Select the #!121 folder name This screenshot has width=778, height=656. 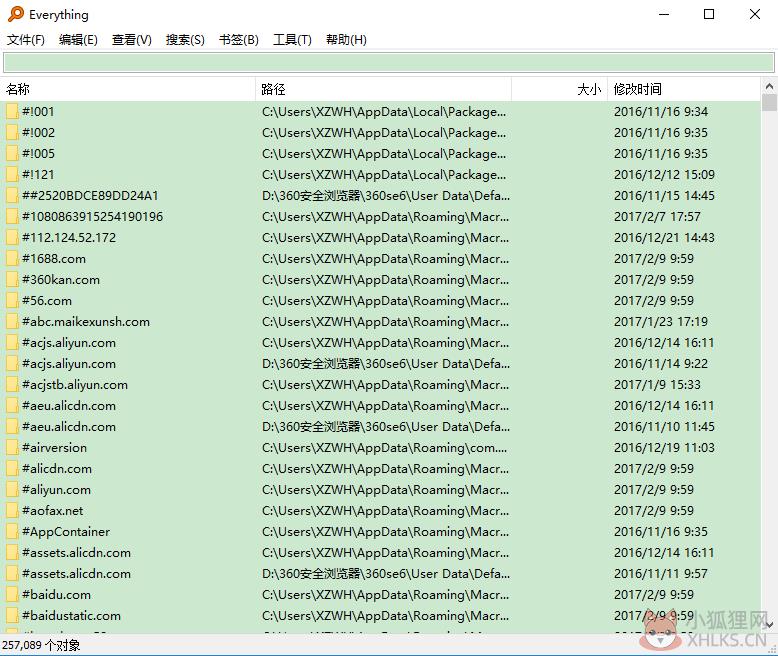38,174
